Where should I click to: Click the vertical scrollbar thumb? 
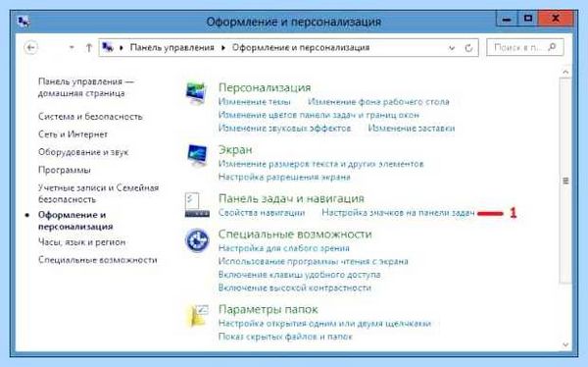click(565, 181)
